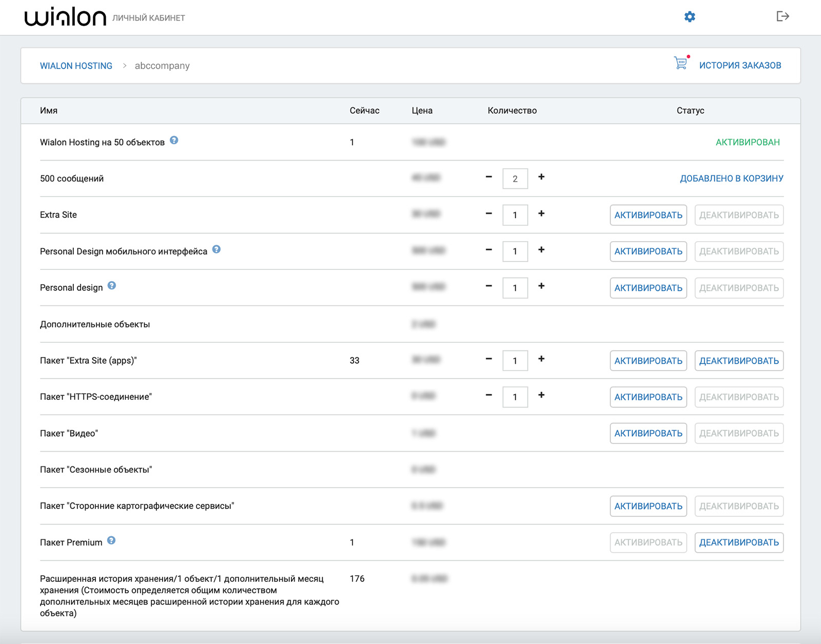Click the help icon next to Personal design
This screenshot has width=821, height=644.
click(x=112, y=286)
